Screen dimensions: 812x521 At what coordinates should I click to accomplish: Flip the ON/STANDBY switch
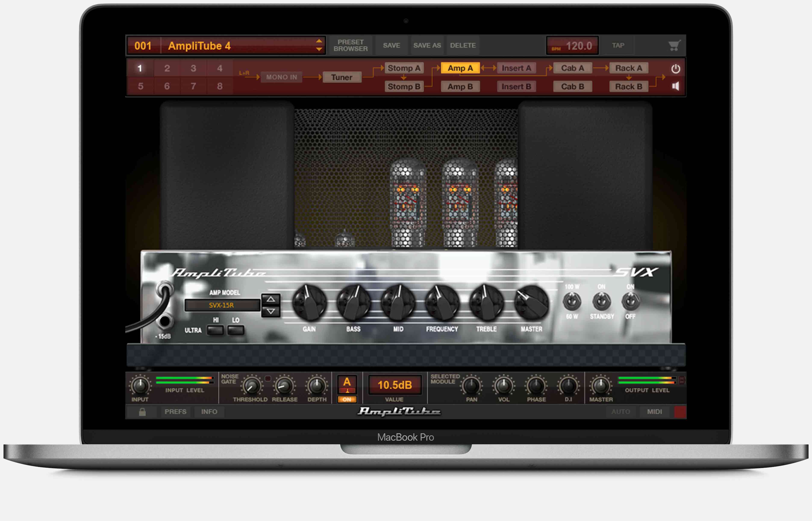click(x=601, y=301)
